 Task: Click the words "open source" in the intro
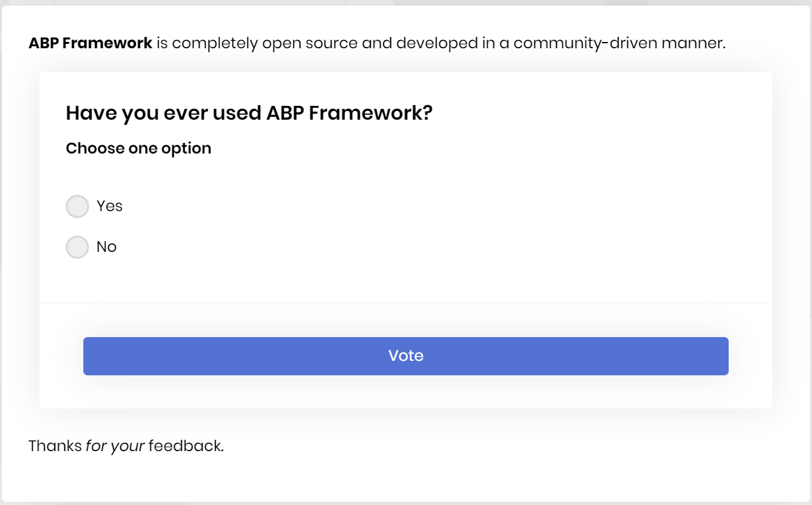(306, 43)
